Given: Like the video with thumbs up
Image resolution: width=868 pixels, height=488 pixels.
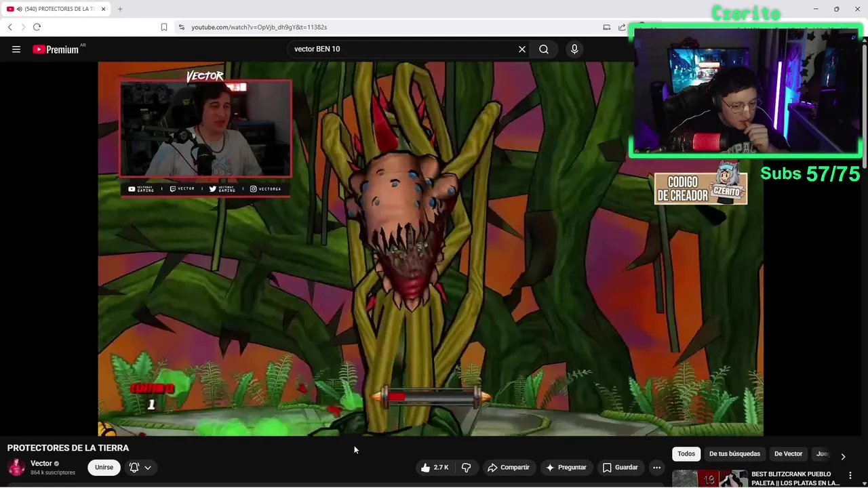Looking at the screenshot, I should 434,467.
